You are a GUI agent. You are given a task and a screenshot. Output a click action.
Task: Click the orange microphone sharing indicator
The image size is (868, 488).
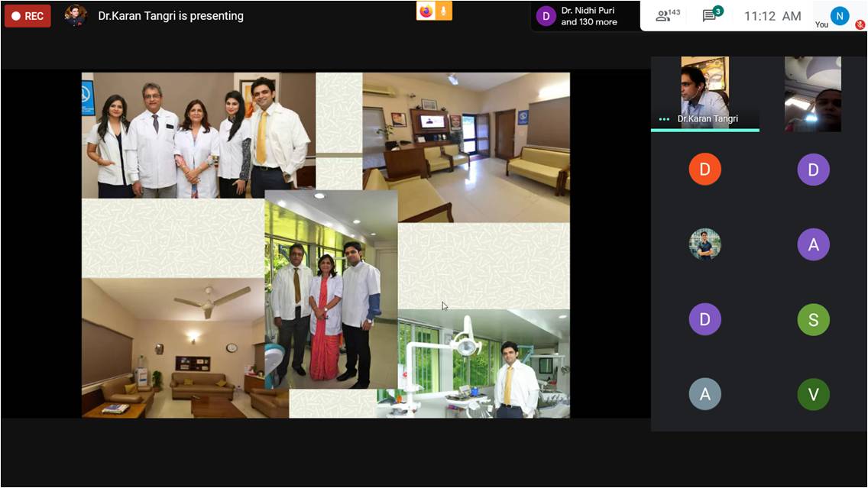click(443, 11)
